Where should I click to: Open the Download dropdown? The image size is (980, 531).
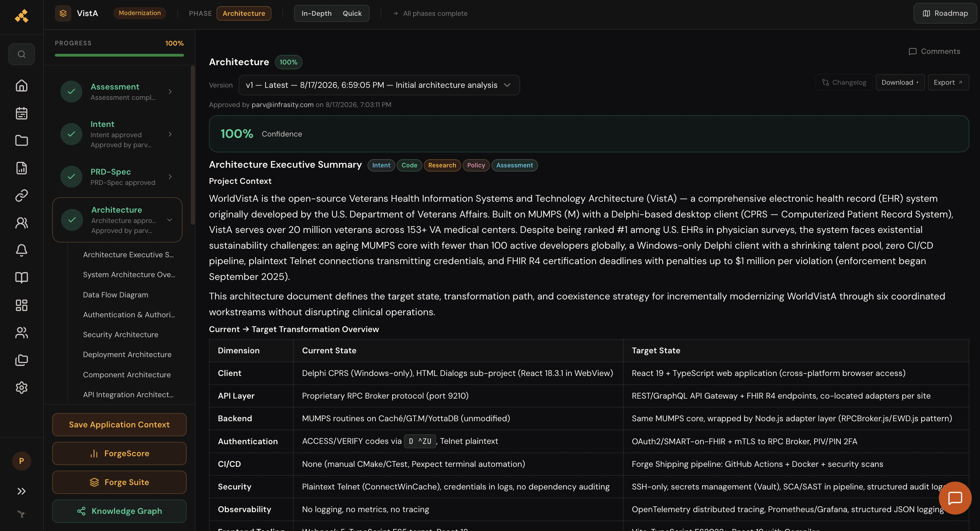tap(900, 82)
